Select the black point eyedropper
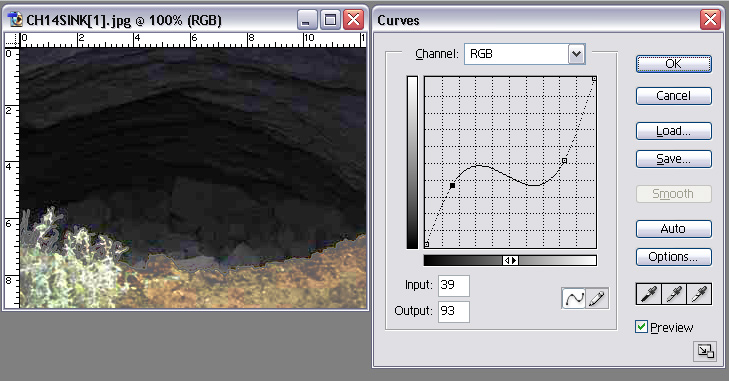 [x=648, y=294]
